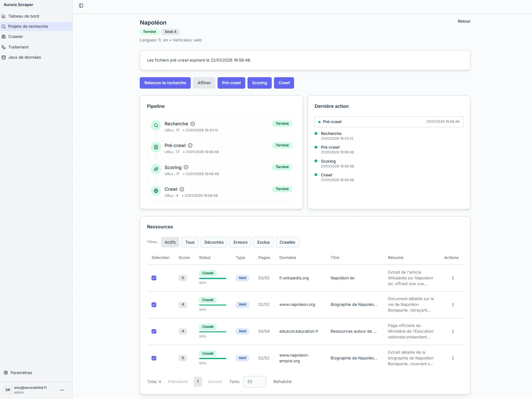Click the check-circle icon beside Recherche
Viewport: 532px width, 399px height.
[193, 124]
